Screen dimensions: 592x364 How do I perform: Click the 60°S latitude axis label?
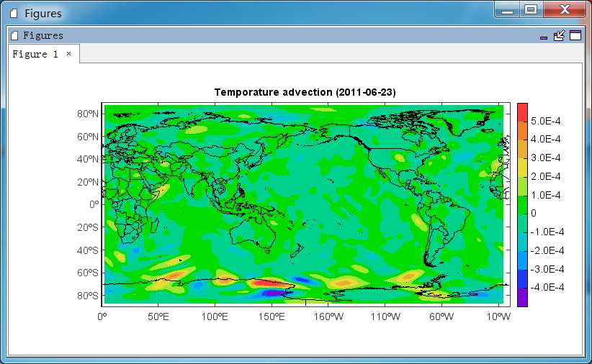coord(88,273)
